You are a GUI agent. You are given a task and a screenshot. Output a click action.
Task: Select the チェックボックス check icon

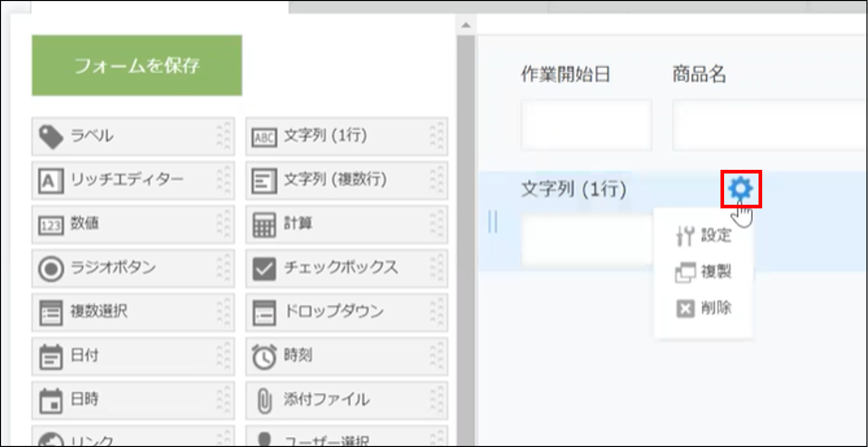coord(264,269)
